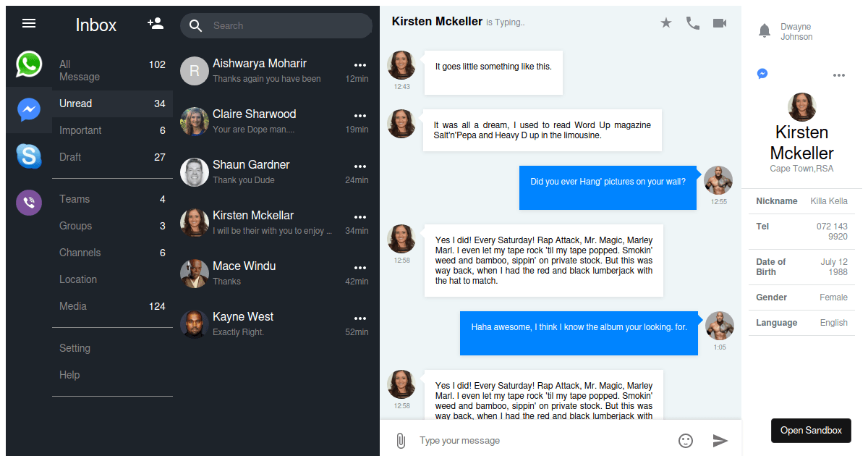
Task: Open the hamburger menu
Action: point(29,23)
